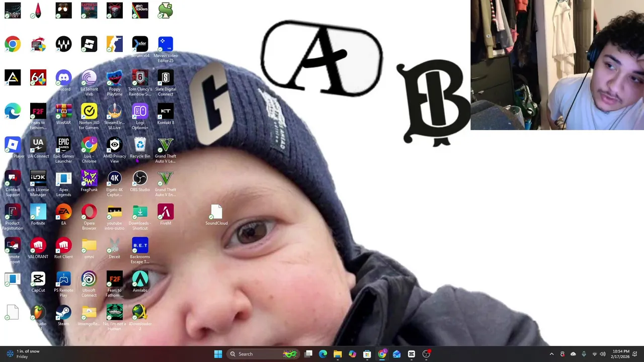Open the JDownloader 2 shortcut
644x362 pixels.
140,318
